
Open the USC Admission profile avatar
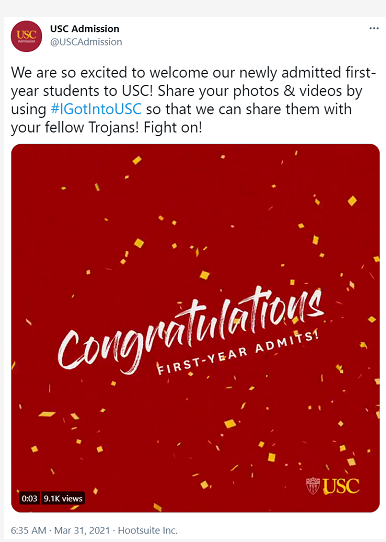point(26,36)
